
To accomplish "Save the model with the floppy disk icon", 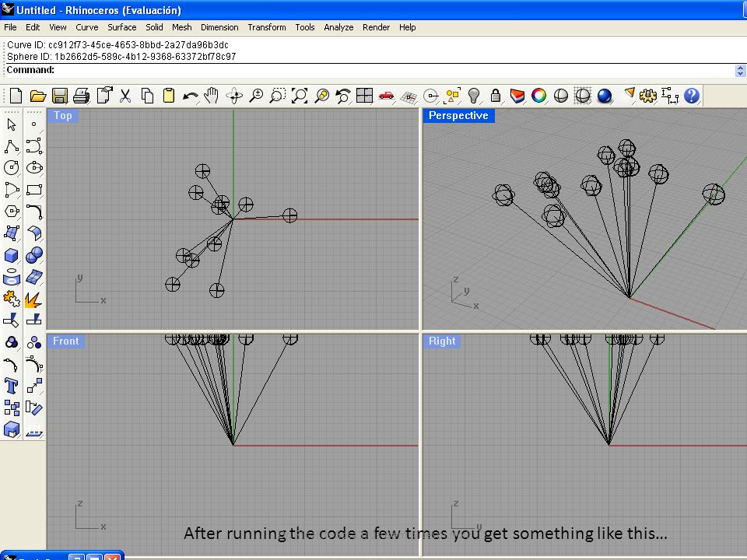I will 60,96.
